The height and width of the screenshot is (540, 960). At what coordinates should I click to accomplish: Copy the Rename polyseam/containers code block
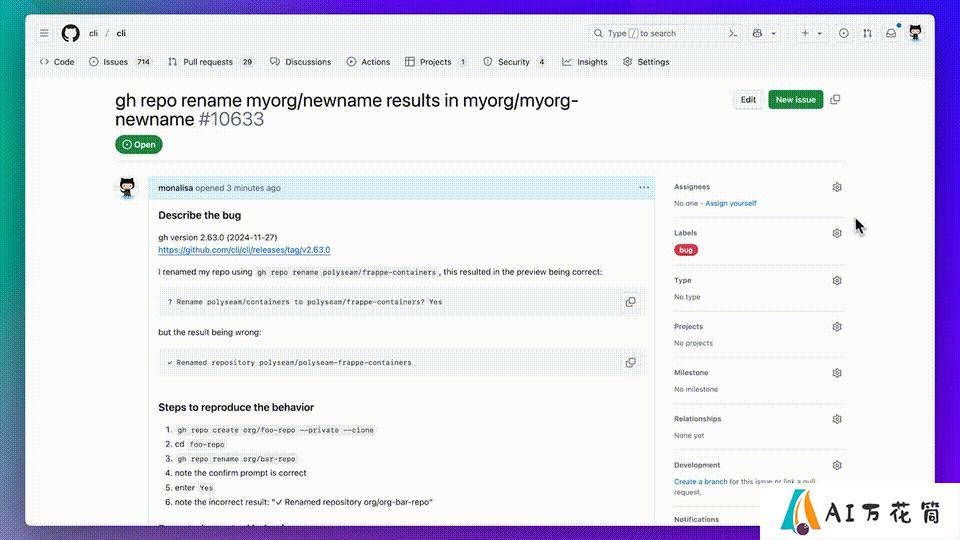pos(630,302)
